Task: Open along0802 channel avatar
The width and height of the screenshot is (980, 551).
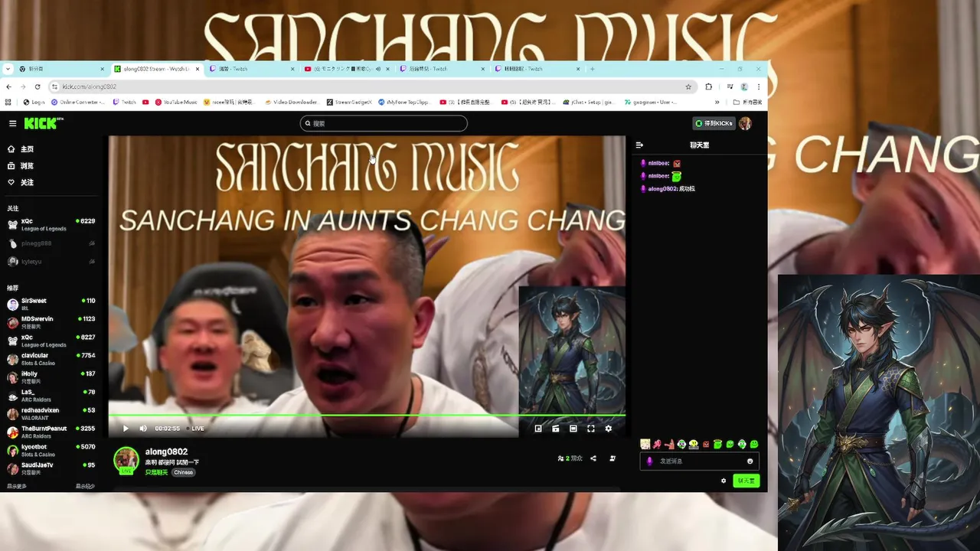Action: point(126,460)
